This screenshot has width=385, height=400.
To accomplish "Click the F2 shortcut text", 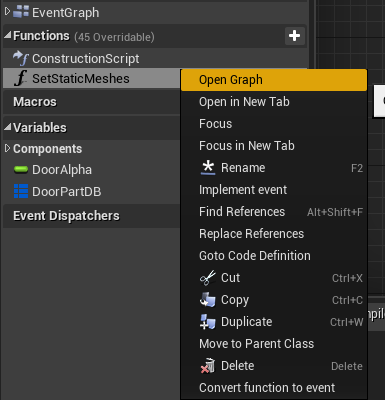I will coord(357,168).
